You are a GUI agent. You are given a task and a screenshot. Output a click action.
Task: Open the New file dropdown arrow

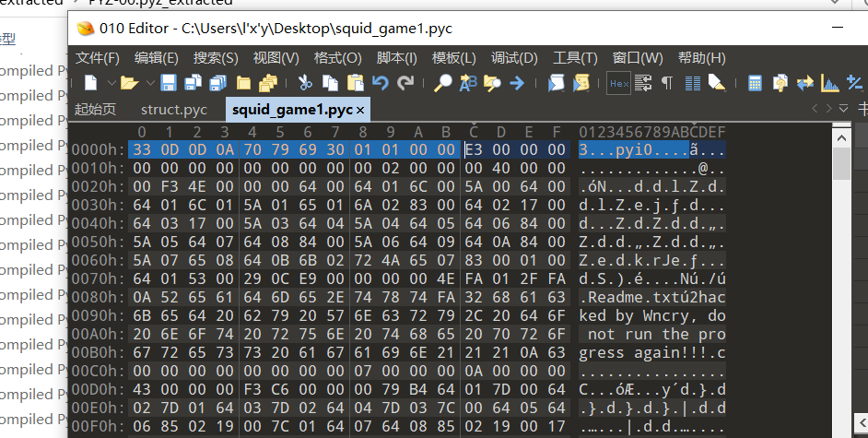[x=111, y=83]
